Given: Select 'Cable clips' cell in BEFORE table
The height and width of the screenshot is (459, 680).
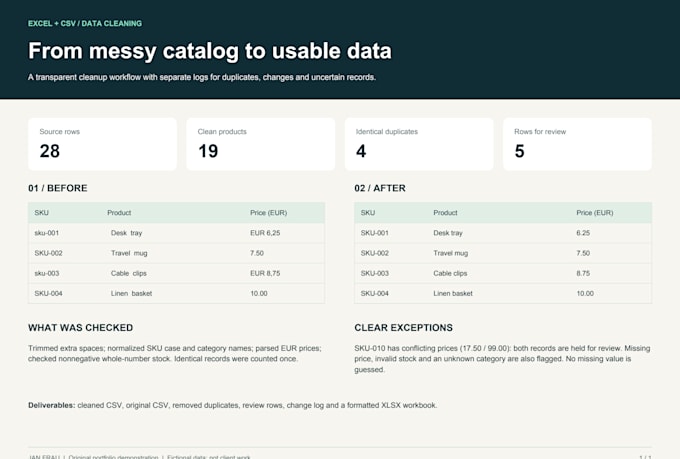Looking at the screenshot, I should coord(129,273).
